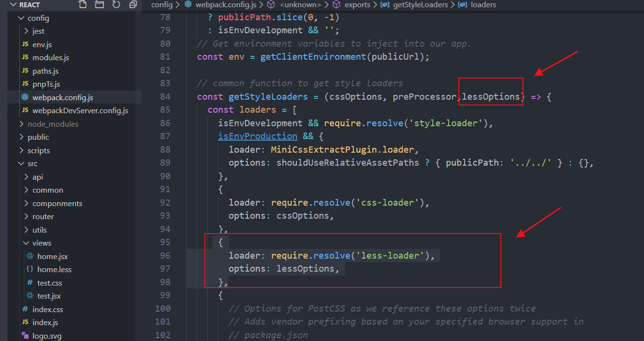Collapse the config folder
Image resolution: width=644 pixels, height=341 pixels.
21,18
